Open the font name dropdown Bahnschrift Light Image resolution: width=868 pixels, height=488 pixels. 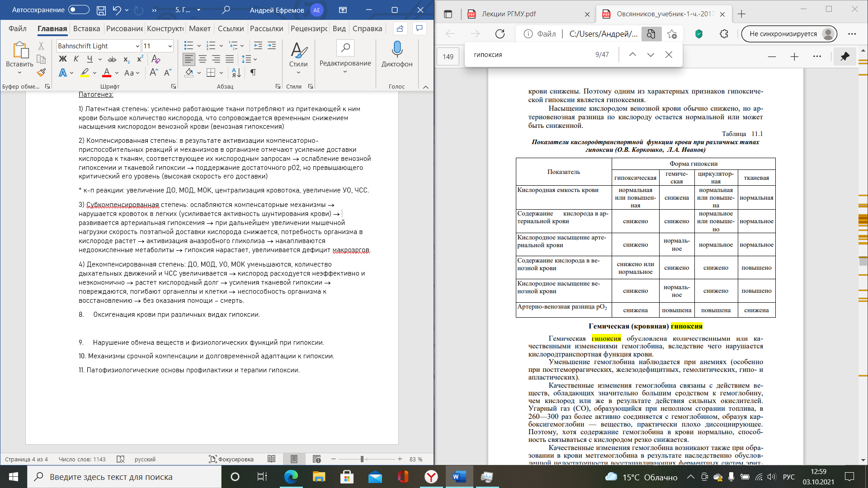click(137, 46)
